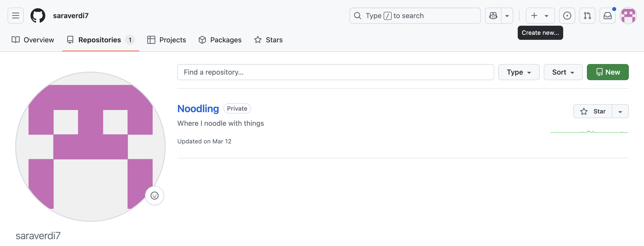Open the navigation hamburger menu
This screenshot has width=644, height=246.
point(15,15)
